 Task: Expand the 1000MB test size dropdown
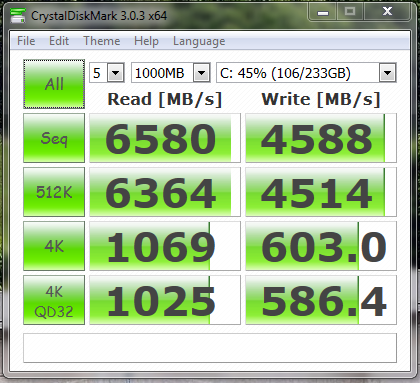pyautogui.click(x=202, y=73)
